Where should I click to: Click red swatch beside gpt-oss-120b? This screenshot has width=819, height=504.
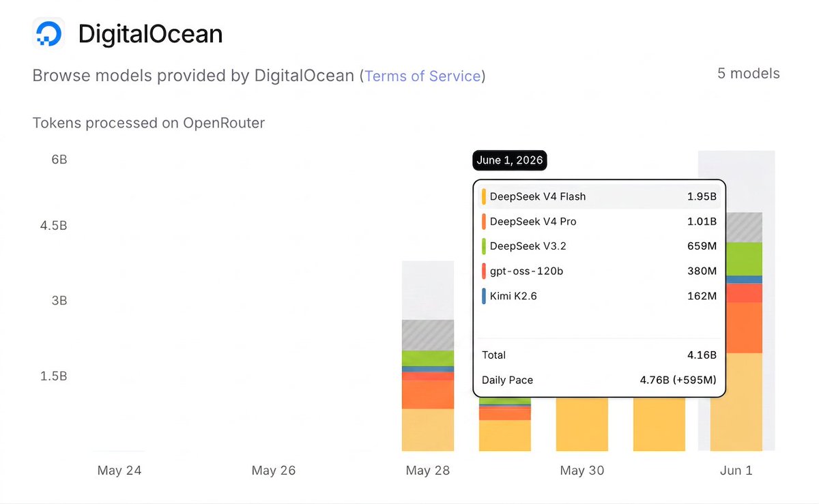(484, 271)
